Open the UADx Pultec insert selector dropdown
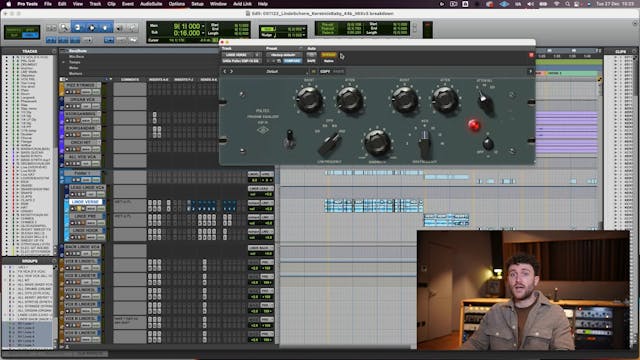 241,61
